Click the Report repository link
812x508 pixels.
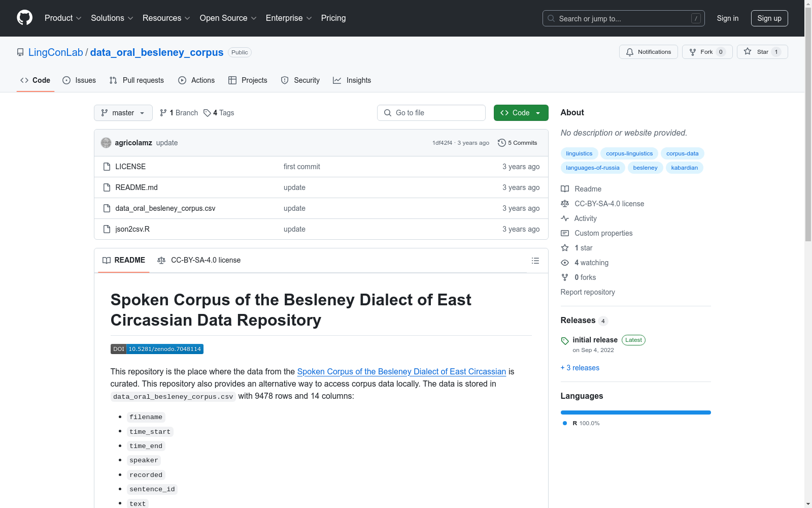[588, 292]
